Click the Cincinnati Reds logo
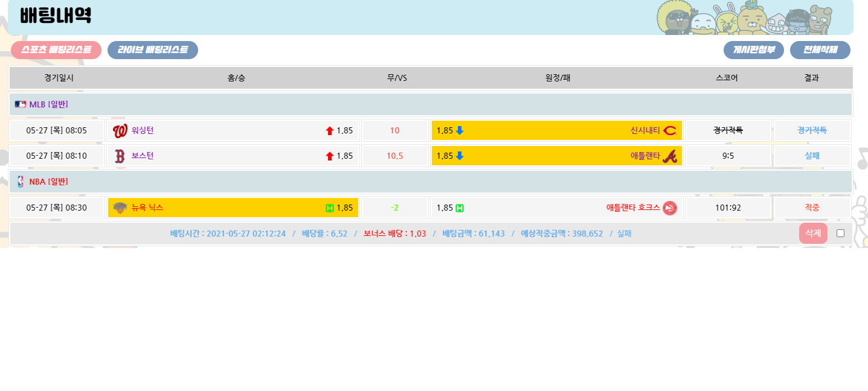This screenshot has height=391, width=868. (x=669, y=131)
